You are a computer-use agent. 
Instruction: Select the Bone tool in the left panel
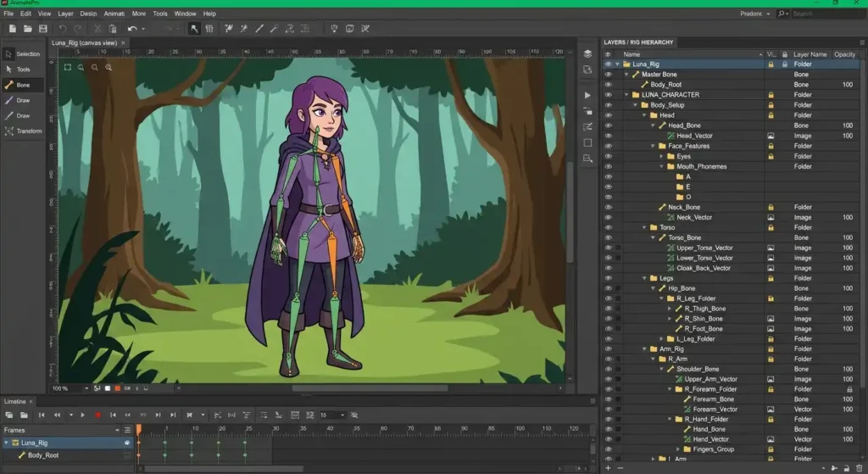click(x=23, y=85)
